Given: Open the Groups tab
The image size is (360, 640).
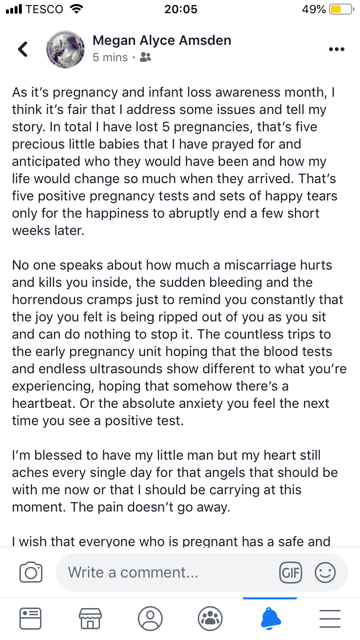Looking at the screenshot, I should (210, 618).
